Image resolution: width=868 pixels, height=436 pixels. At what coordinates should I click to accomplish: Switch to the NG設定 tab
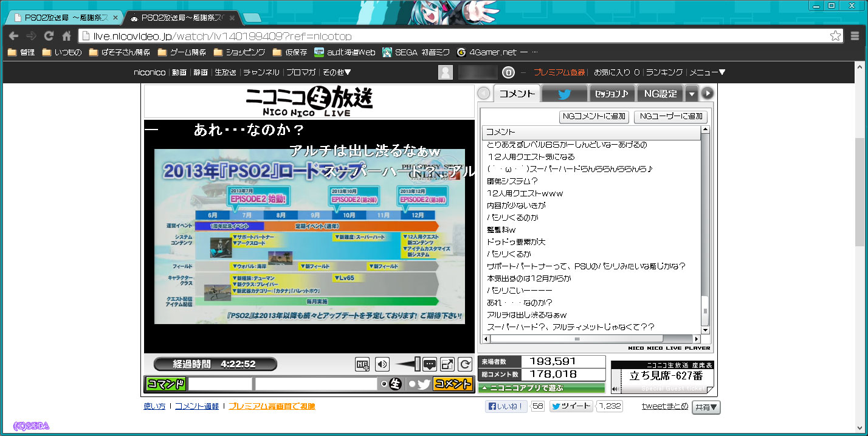tap(660, 94)
